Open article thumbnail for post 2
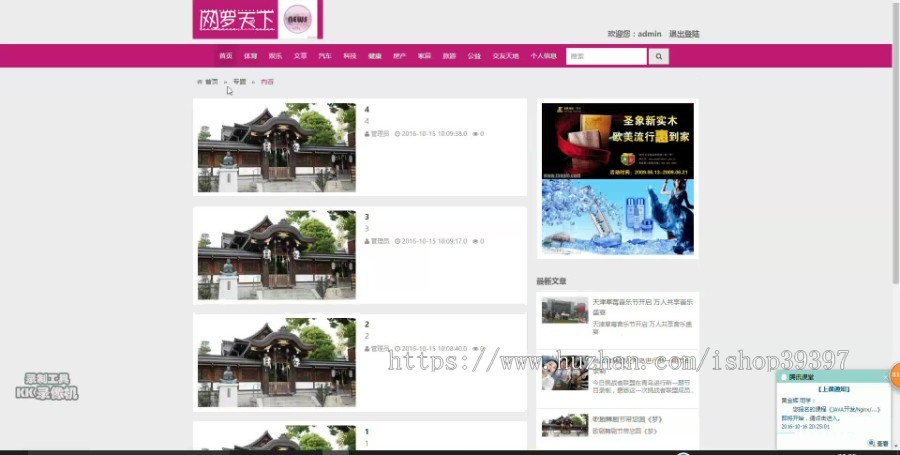Screen dimensions: 900x455 [x=277, y=363]
